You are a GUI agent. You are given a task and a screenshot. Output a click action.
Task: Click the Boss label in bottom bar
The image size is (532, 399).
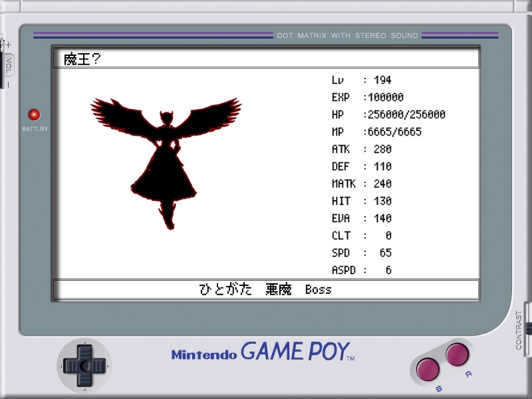318,289
